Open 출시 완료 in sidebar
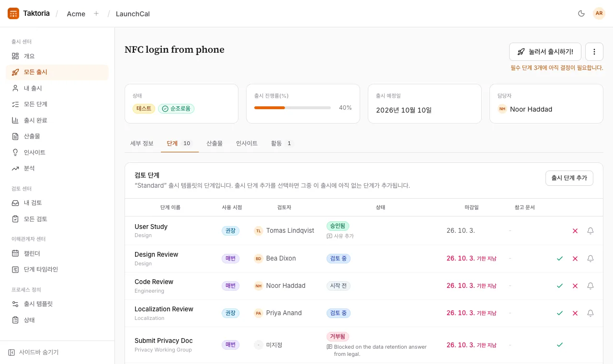The image size is (613, 364). (x=57, y=120)
